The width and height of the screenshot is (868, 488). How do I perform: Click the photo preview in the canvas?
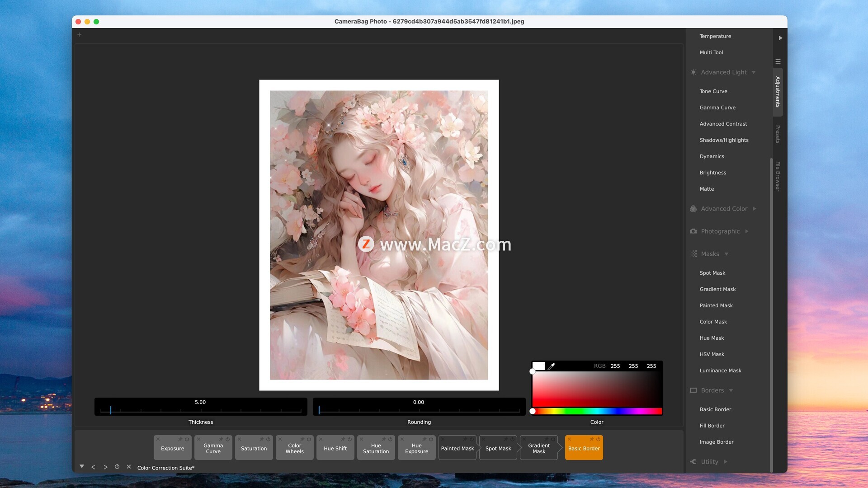pos(379,235)
